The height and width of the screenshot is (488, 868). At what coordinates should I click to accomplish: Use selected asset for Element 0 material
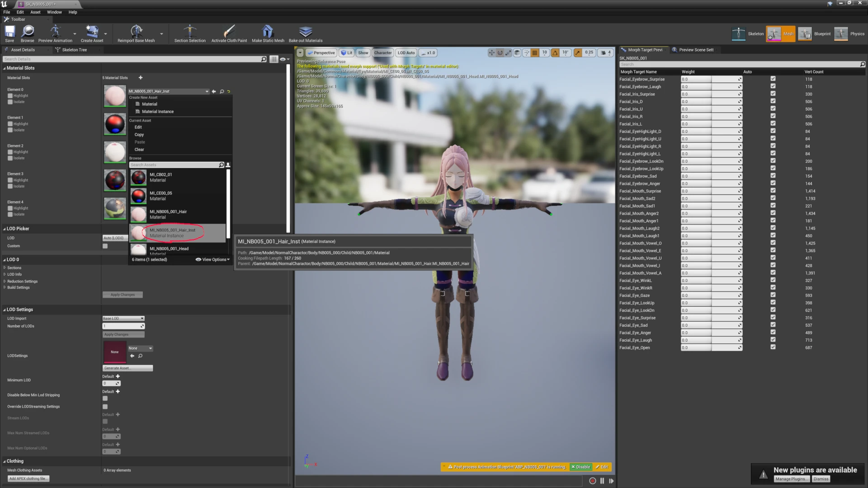click(214, 91)
